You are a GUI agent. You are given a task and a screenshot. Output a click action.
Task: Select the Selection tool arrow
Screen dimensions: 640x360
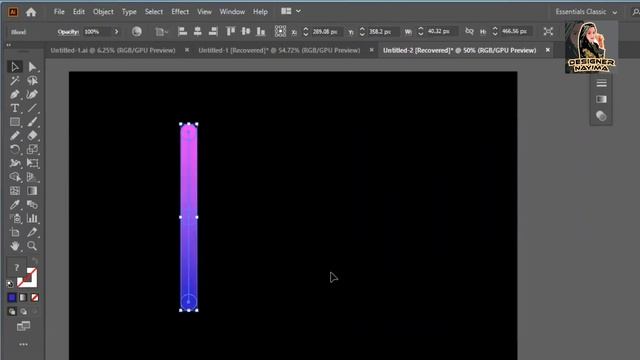[15, 67]
